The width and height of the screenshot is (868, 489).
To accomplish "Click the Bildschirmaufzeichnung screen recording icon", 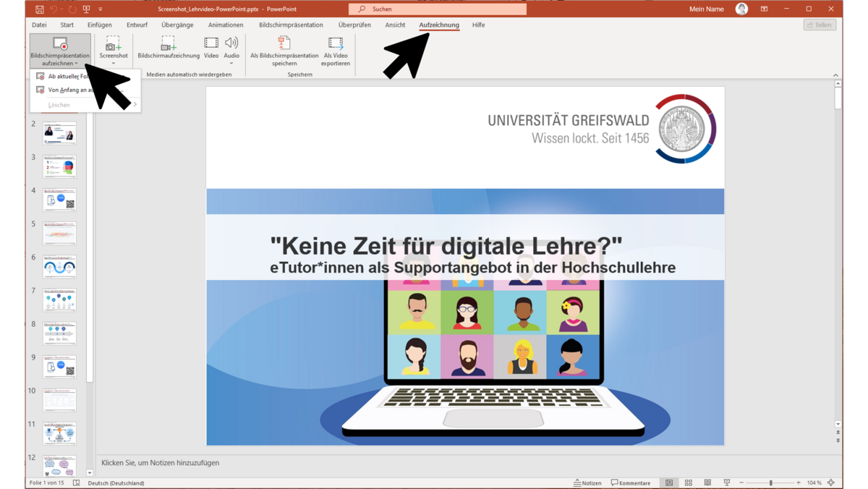I will click(x=169, y=44).
